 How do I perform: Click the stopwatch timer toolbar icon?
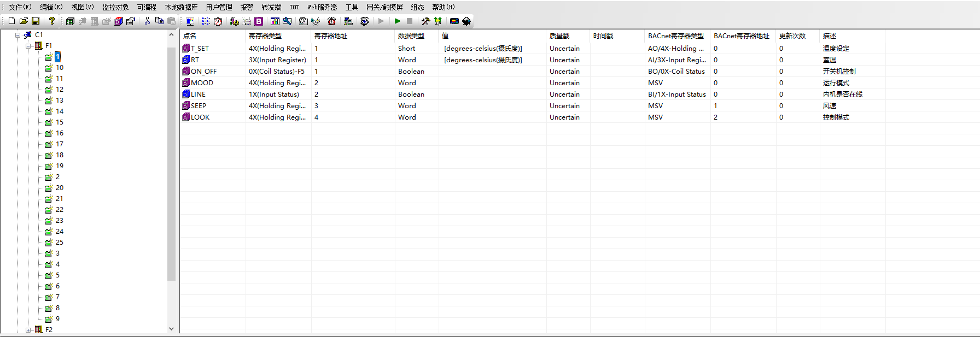coord(218,21)
